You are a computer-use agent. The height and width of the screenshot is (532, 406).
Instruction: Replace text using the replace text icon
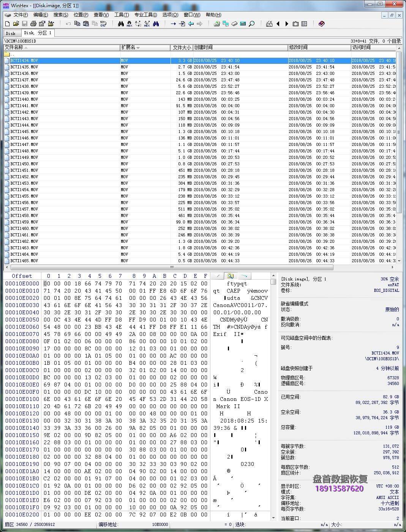[138, 24]
